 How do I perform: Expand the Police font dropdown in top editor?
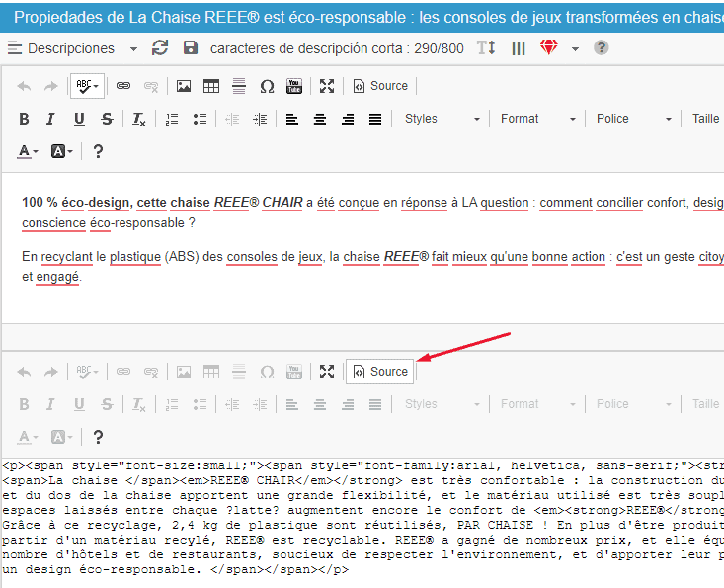click(632, 119)
